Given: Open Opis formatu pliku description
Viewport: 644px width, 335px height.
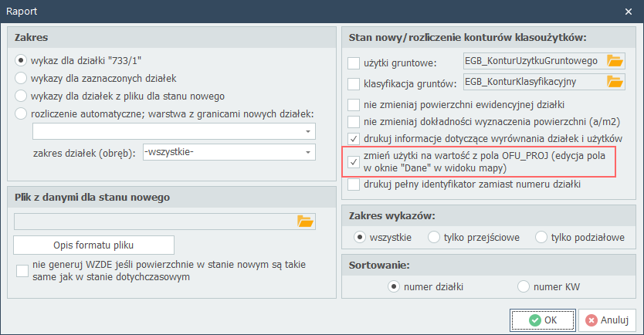Looking at the screenshot, I should click(x=93, y=245).
